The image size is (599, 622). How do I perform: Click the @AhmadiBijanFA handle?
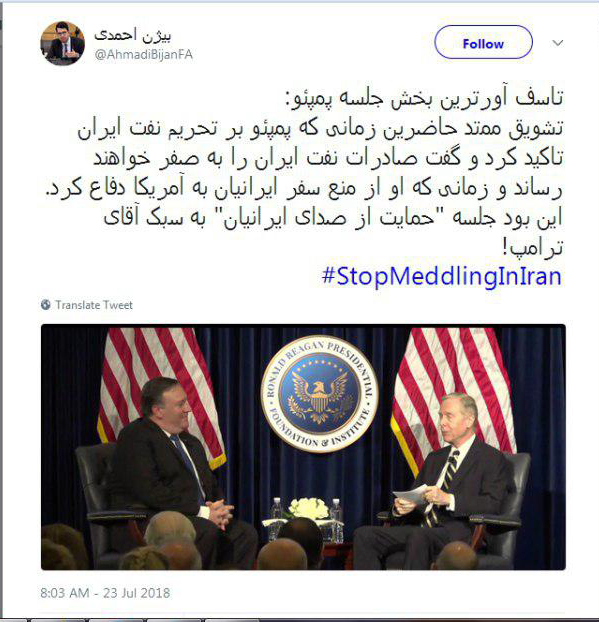pos(143,54)
